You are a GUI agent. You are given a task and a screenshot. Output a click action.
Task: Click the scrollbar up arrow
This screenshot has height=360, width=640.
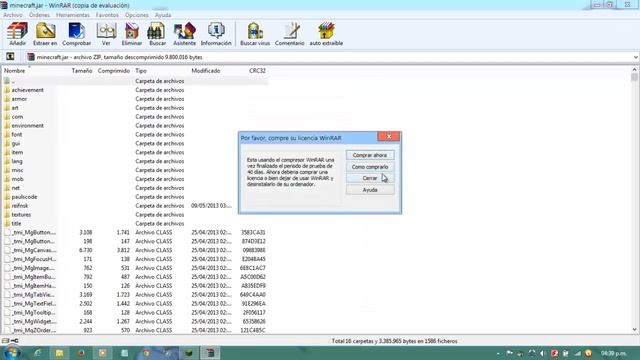[634, 70]
